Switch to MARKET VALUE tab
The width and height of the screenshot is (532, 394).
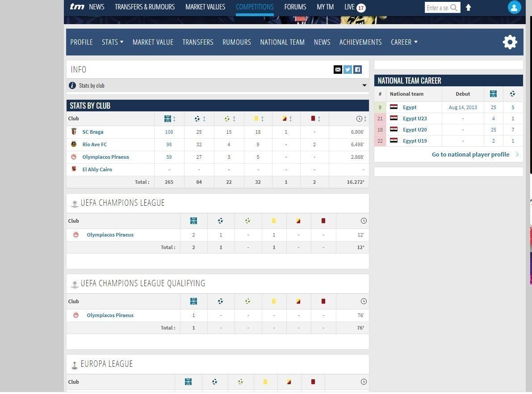point(153,42)
